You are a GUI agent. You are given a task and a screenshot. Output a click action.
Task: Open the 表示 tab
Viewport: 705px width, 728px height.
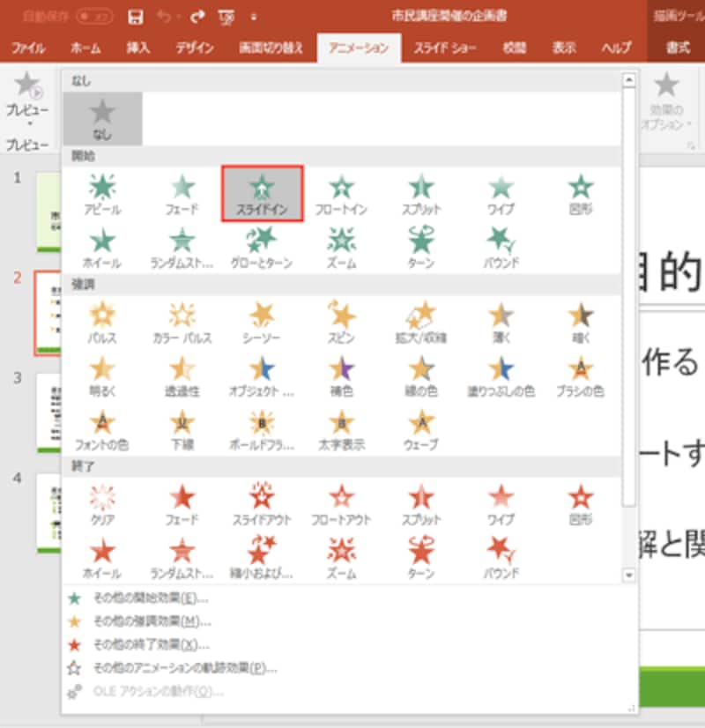564,48
